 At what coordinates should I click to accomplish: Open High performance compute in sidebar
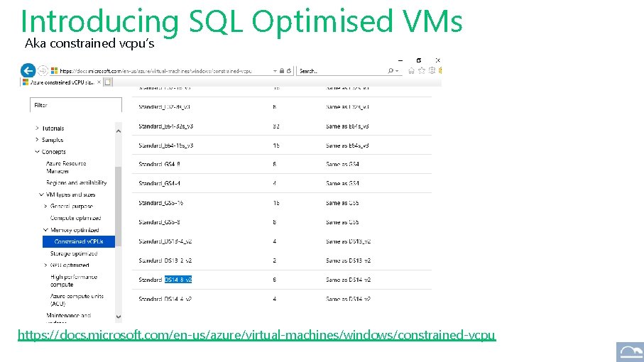coord(74,281)
